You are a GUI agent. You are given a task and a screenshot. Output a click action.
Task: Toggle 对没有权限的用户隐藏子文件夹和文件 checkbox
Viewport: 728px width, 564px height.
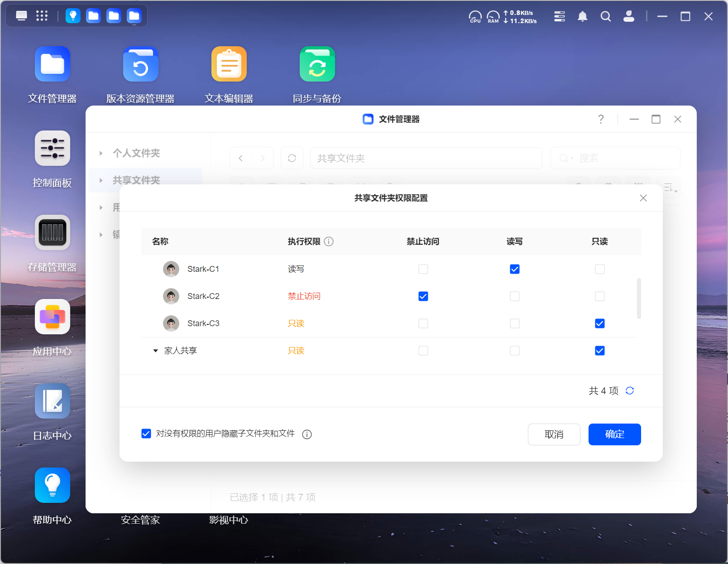point(146,434)
